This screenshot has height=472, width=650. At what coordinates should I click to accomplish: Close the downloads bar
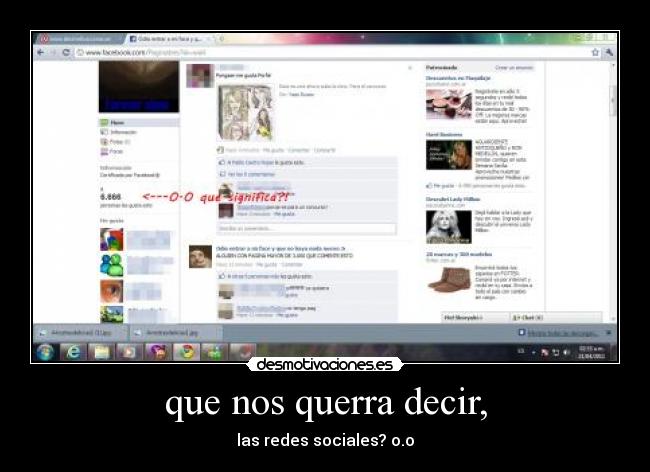(609, 332)
